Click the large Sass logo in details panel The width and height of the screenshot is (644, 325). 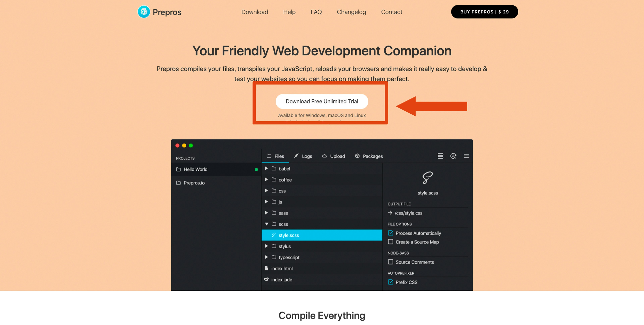(427, 177)
